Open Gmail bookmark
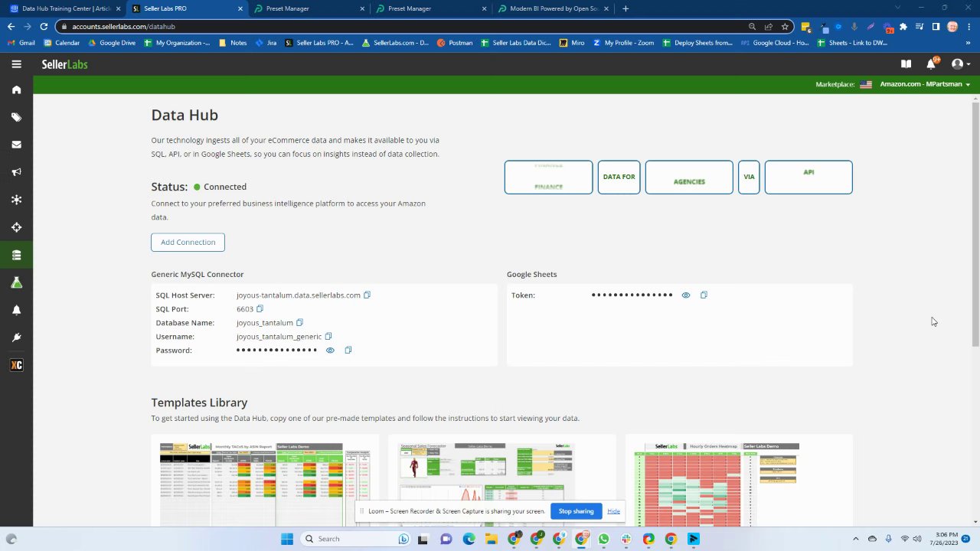 [x=21, y=43]
